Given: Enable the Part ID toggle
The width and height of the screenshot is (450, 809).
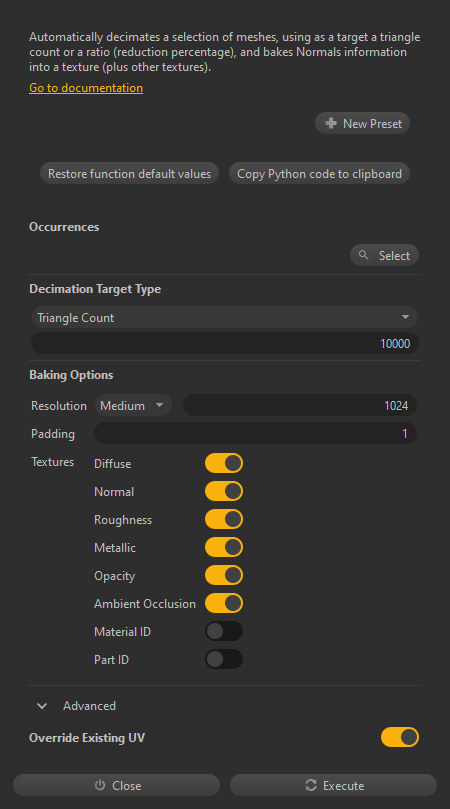Looking at the screenshot, I should [224, 659].
